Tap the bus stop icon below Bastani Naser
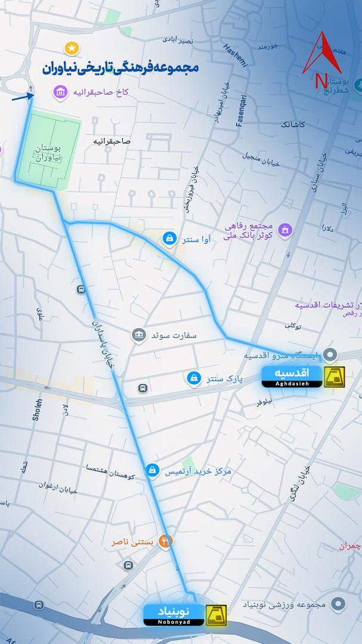Viewport: 362px width, 644px height. point(128,565)
